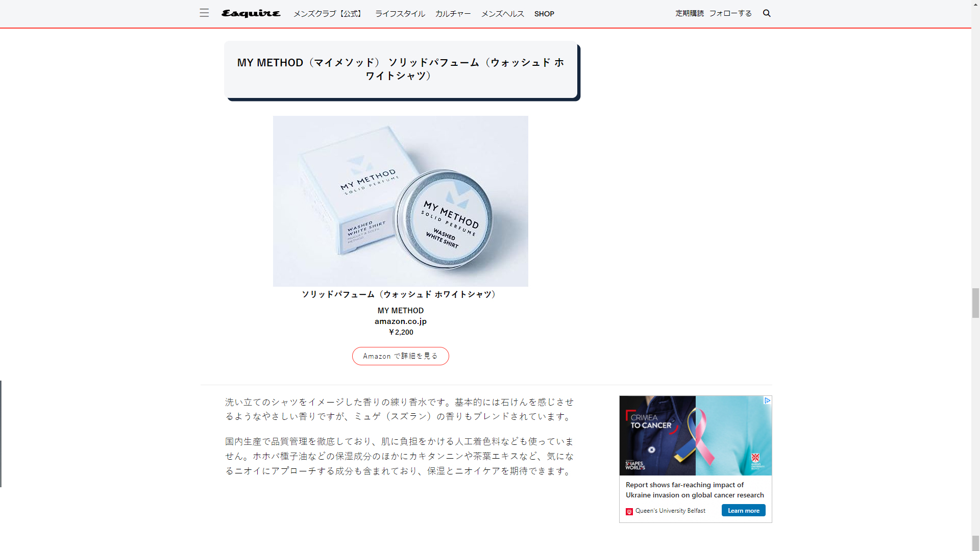Open カルチャー menu item

[453, 14]
